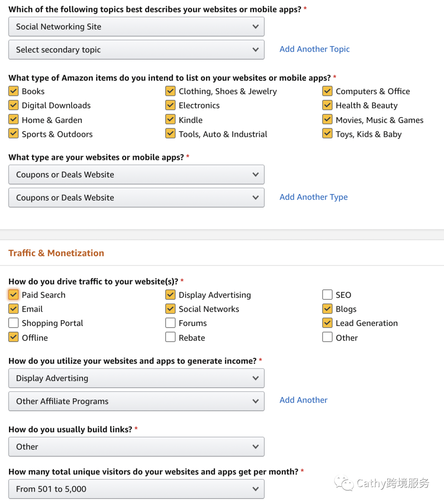Check the Shopping Portal option
Image resolution: width=444 pixels, height=504 pixels.
coord(14,323)
